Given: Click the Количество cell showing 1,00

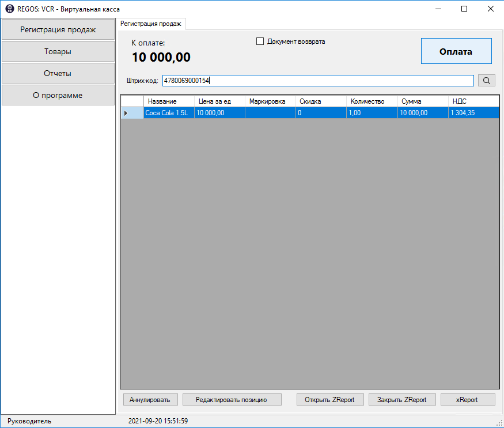Looking at the screenshot, I should coord(372,113).
